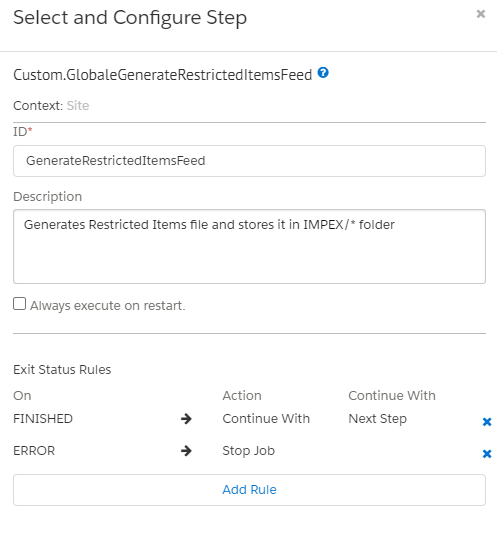
Task: Focus the ID field with GenerateRestrictedItemsFeed
Action: (x=249, y=161)
